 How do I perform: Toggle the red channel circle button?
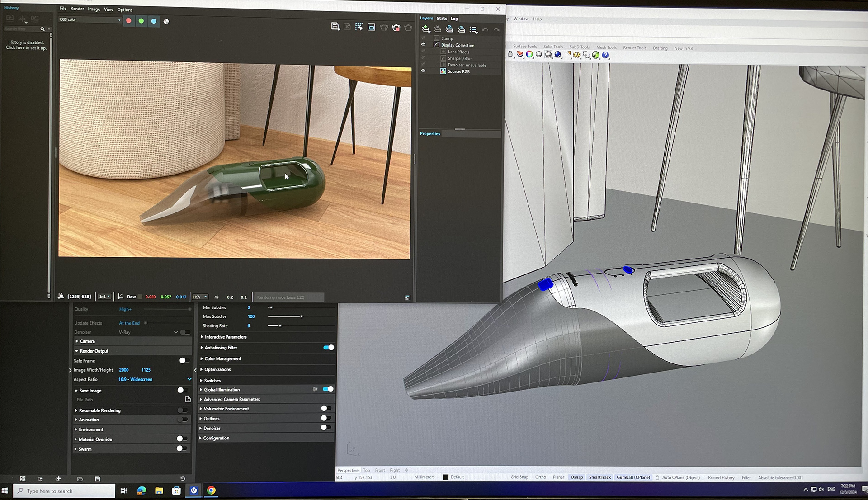point(129,21)
